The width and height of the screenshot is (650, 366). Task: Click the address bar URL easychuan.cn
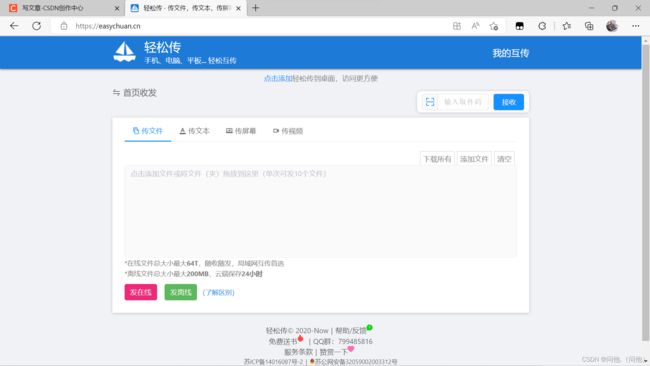[x=108, y=26]
